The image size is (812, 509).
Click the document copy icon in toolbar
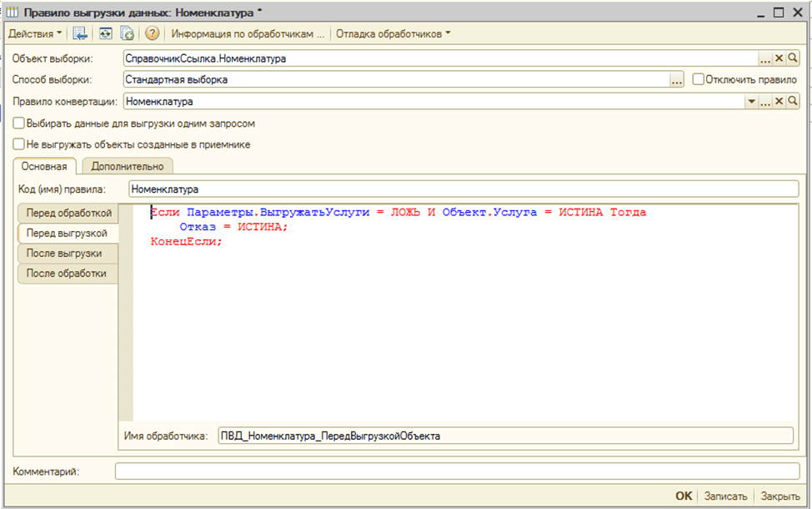pos(128,34)
